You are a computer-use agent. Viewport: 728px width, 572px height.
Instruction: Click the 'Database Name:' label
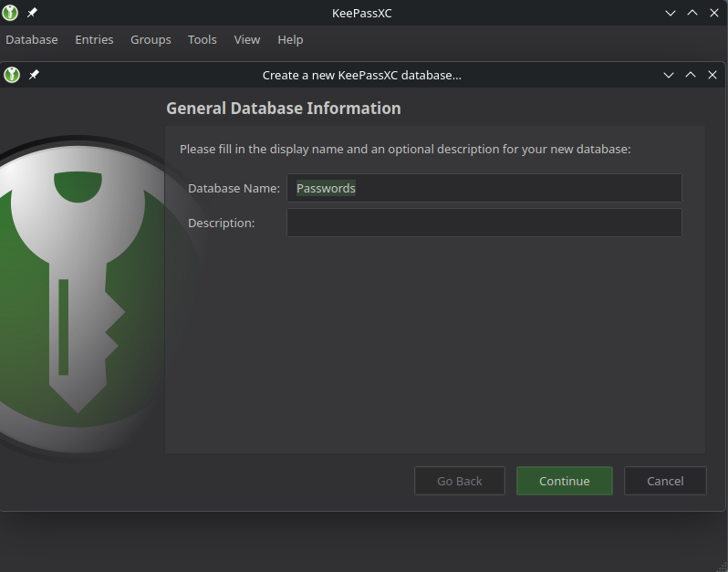[234, 189]
